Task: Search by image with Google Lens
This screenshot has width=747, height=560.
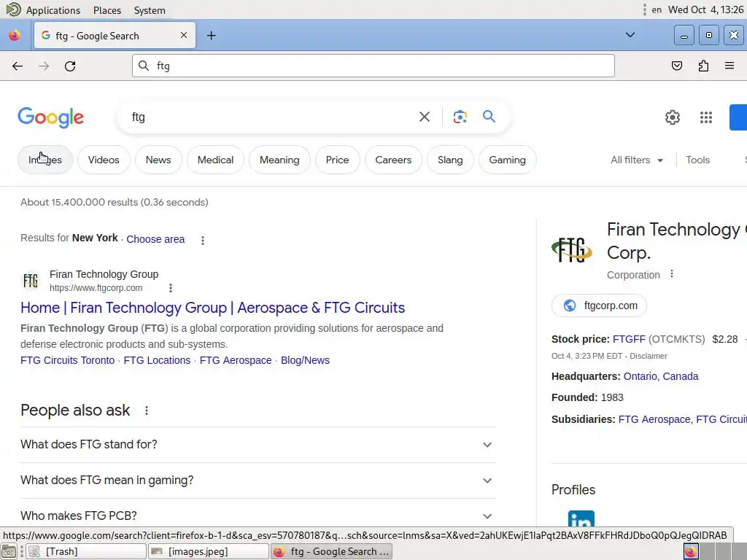Action: click(x=460, y=117)
